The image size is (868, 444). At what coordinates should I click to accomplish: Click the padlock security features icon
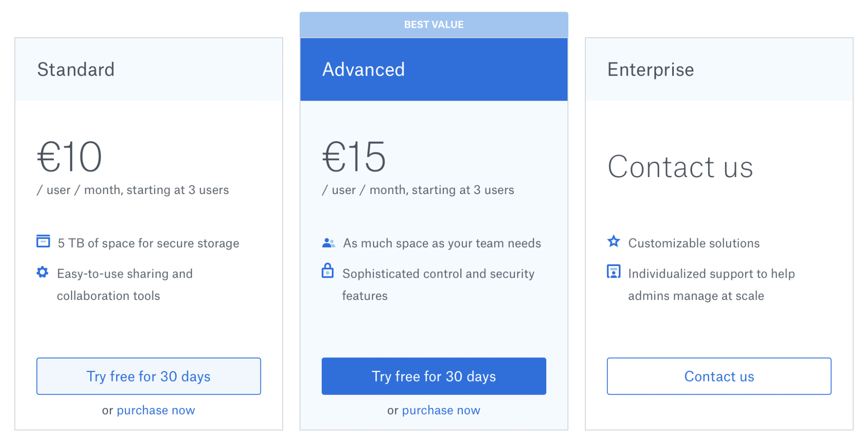click(328, 272)
